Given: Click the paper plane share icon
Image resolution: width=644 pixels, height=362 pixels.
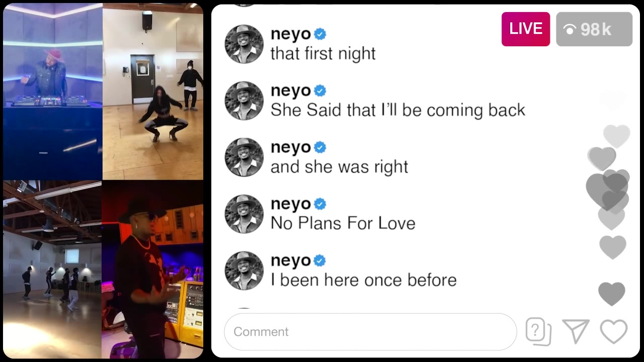Looking at the screenshot, I should pyautogui.click(x=576, y=332).
